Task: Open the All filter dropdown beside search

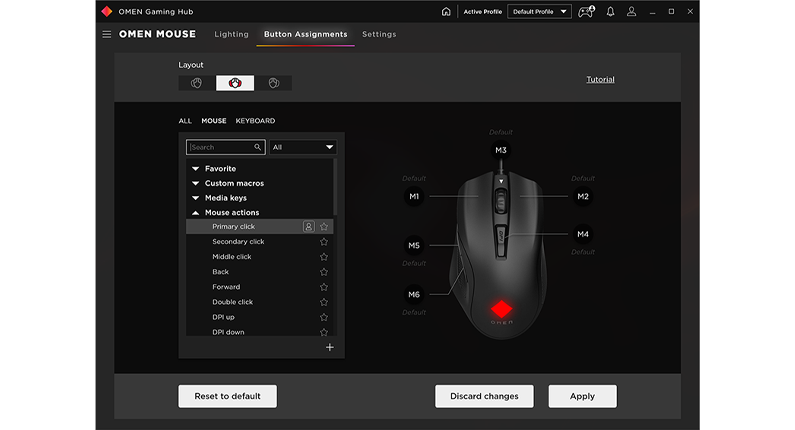Action: [303, 147]
